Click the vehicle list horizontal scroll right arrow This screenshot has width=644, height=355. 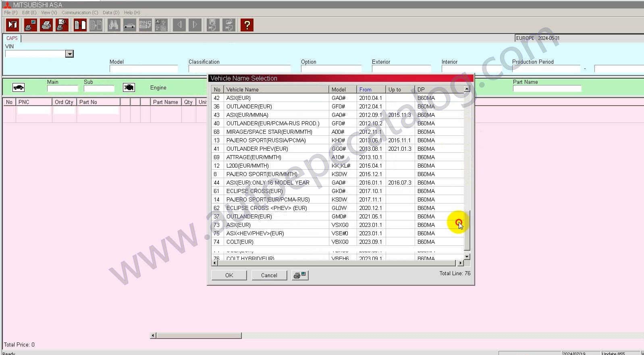click(x=460, y=263)
